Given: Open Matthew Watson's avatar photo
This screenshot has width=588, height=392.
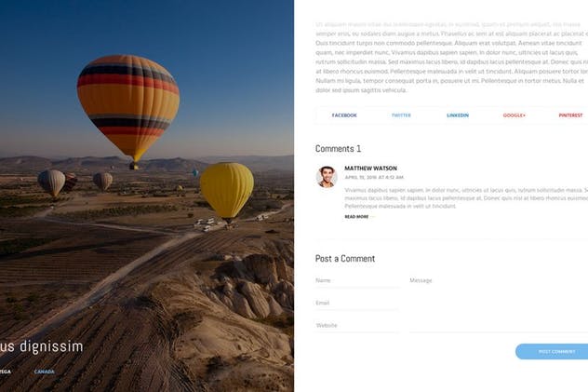Looking at the screenshot, I should [x=327, y=177].
